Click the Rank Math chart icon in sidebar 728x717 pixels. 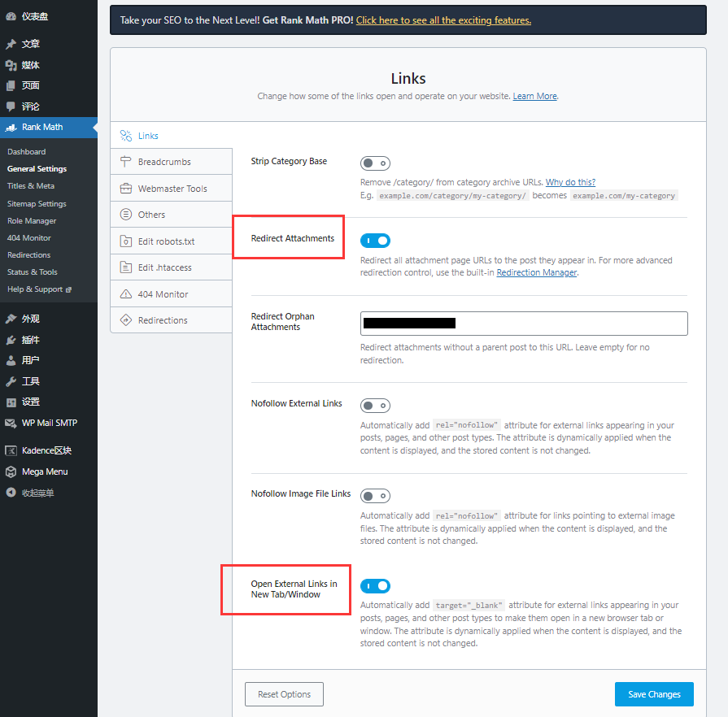point(11,127)
